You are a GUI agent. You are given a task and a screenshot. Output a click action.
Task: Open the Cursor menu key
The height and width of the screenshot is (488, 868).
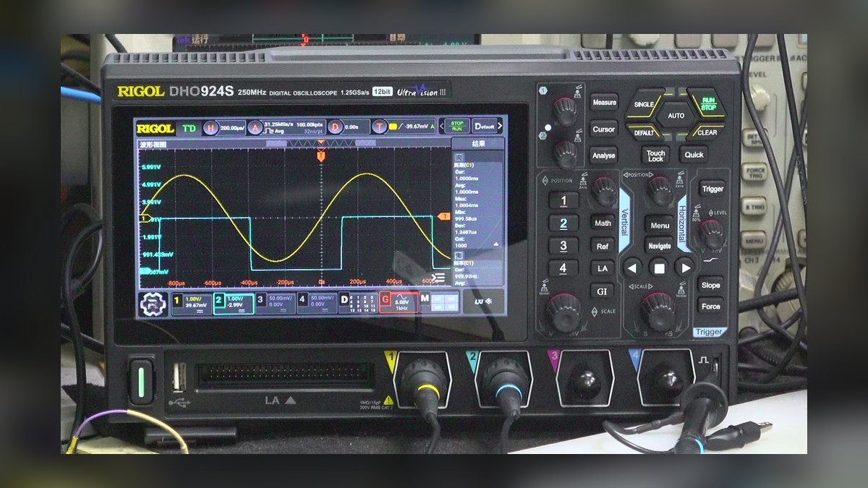604,129
